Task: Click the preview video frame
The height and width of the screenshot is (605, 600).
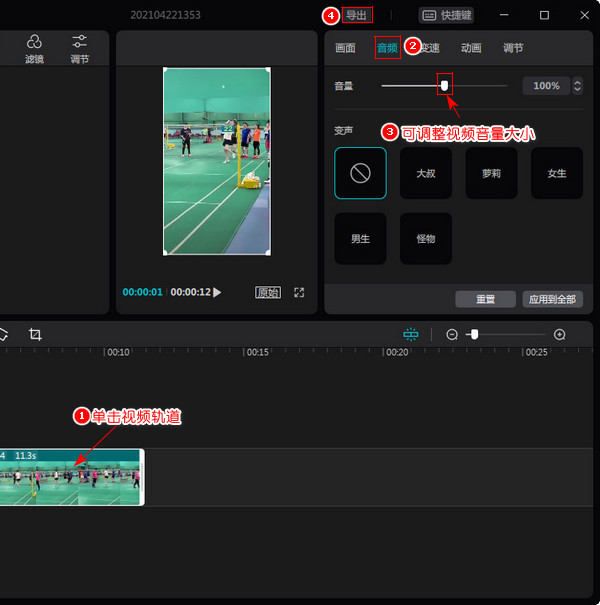Action: pyautogui.click(x=217, y=161)
